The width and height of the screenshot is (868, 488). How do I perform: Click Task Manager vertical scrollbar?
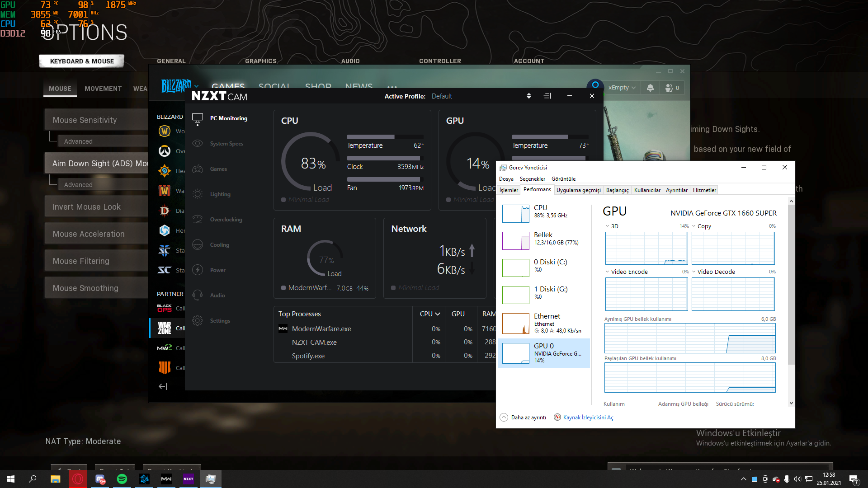click(791, 285)
